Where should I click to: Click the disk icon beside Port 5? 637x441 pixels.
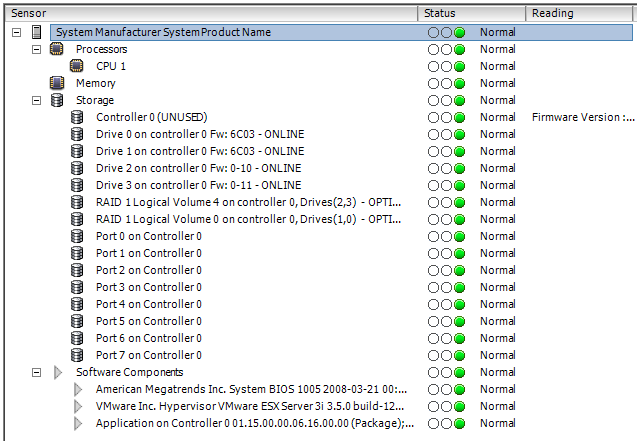[x=77, y=321]
